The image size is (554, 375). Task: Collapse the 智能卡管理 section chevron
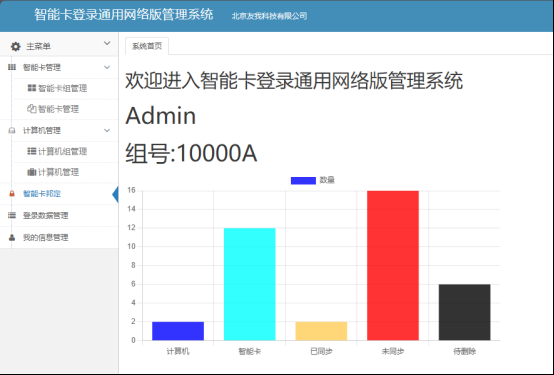point(107,67)
